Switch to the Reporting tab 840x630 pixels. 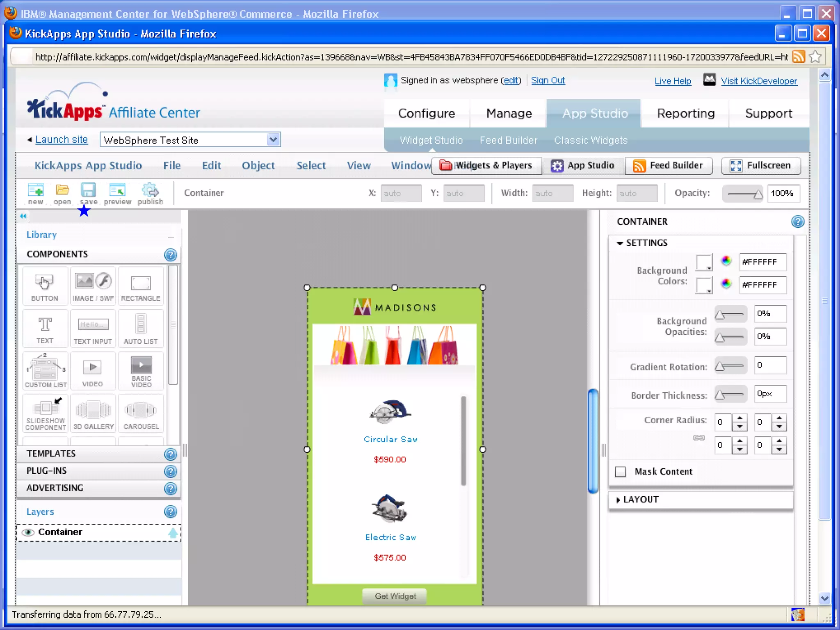pos(685,113)
